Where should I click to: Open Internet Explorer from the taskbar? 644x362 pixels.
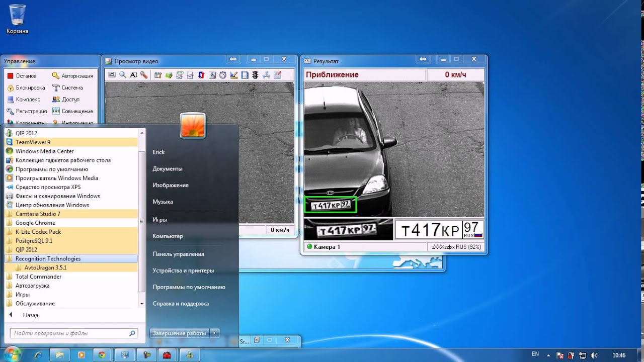(38, 355)
